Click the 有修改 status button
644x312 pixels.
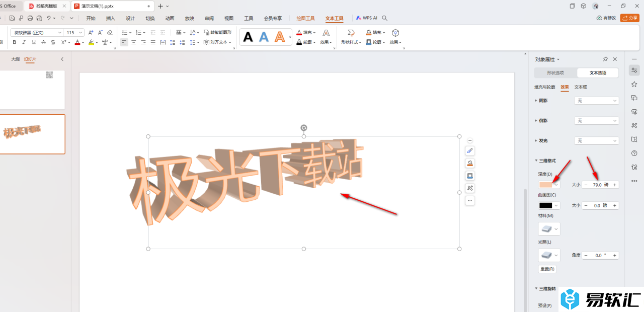click(606, 18)
